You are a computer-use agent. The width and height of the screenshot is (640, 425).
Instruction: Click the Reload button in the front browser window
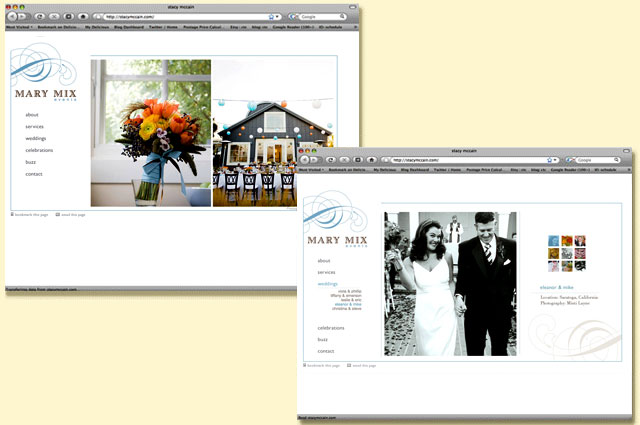(x=330, y=160)
